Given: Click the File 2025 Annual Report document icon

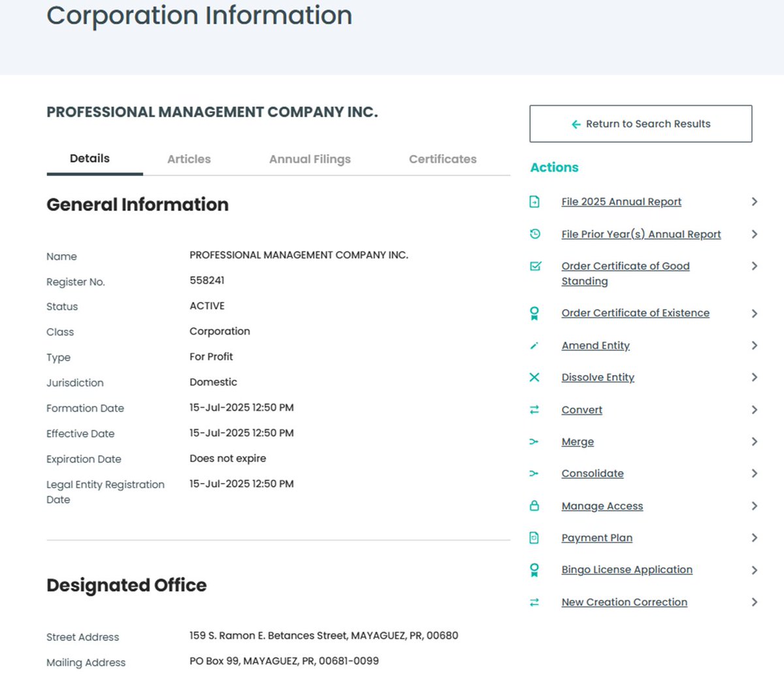Looking at the screenshot, I should (534, 202).
